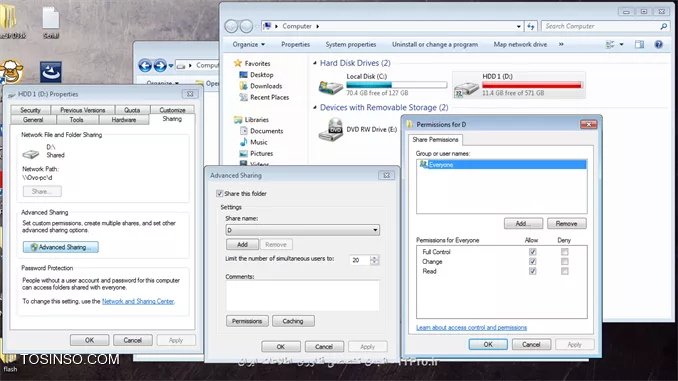Click the change view icon

610,44
